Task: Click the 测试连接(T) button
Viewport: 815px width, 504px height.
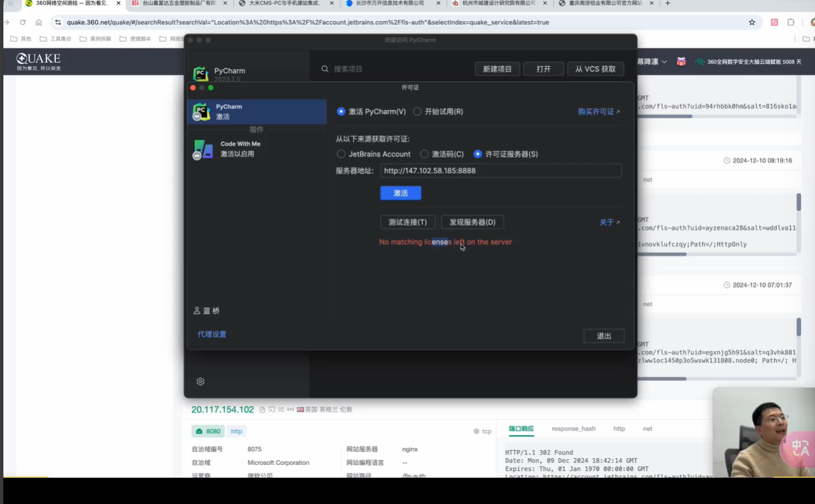Action: coord(407,223)
